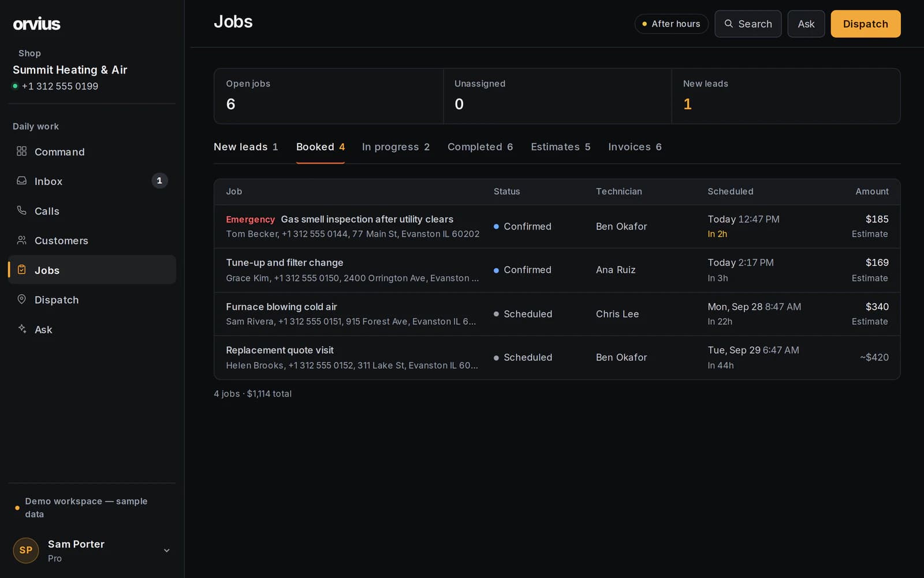Select the Booked tab
This screenshot has height=578, width=924.
pyautogui.click(x=321, y=147)
